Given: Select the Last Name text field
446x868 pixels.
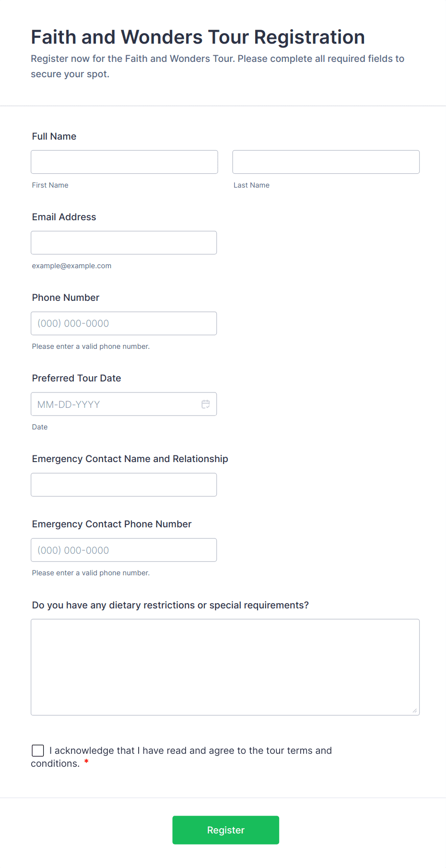Looking at the screenshot, I should point(326,162).
